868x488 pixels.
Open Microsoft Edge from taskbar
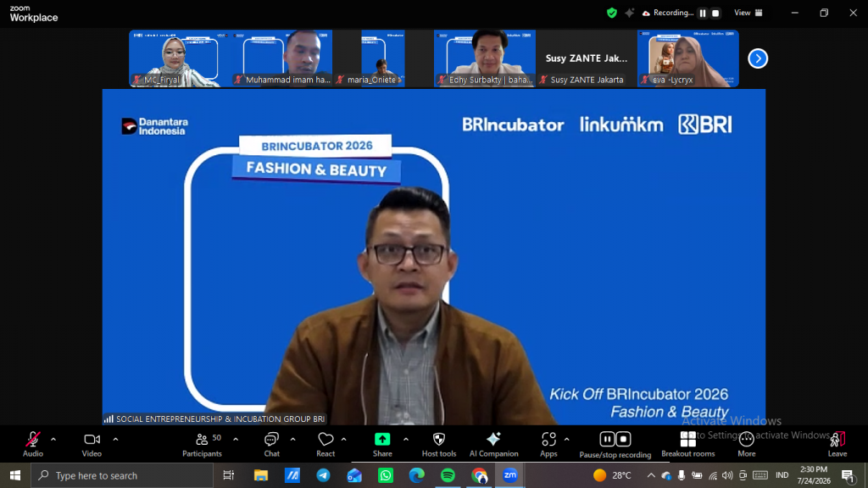(x=416, y=475)
